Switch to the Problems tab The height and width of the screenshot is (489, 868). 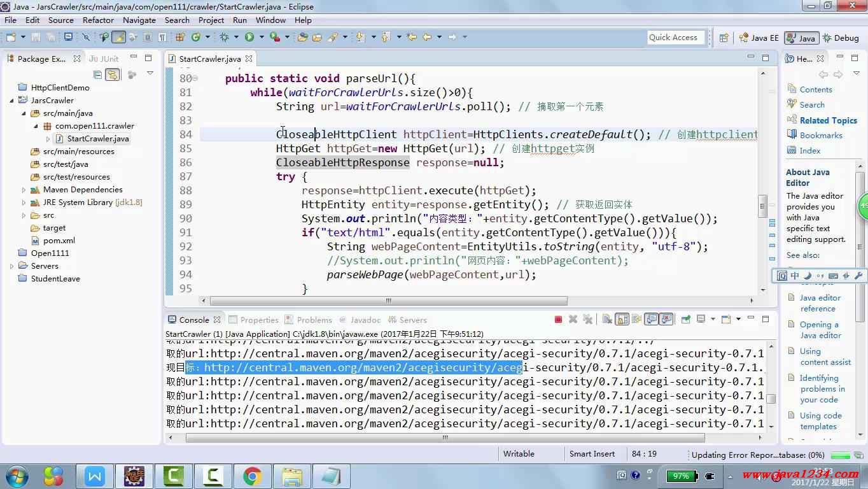pos(308,320)
